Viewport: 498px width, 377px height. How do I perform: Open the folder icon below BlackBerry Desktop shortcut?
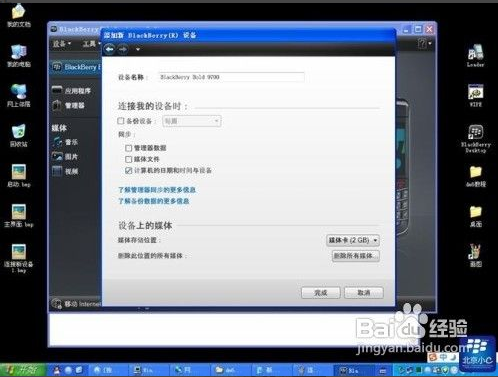pyautogui.click(x=476, y=176)
